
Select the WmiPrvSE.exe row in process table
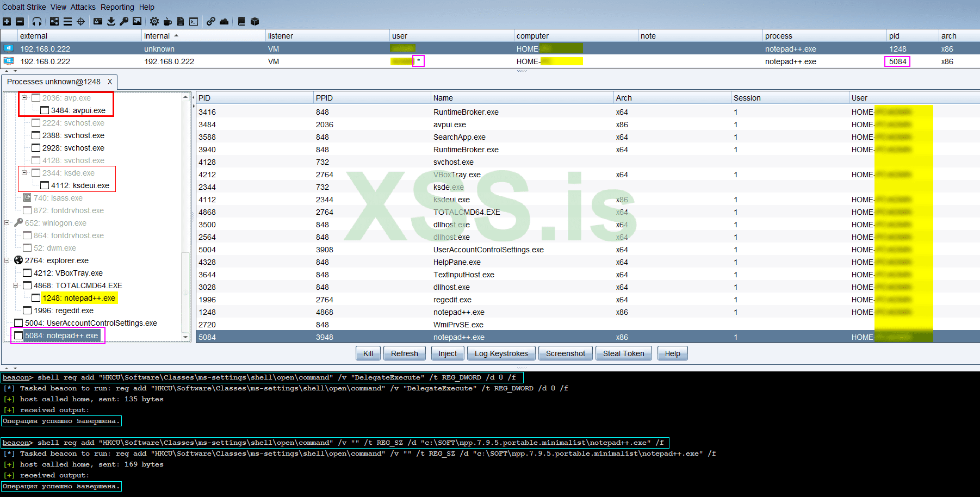pos(587,325)
